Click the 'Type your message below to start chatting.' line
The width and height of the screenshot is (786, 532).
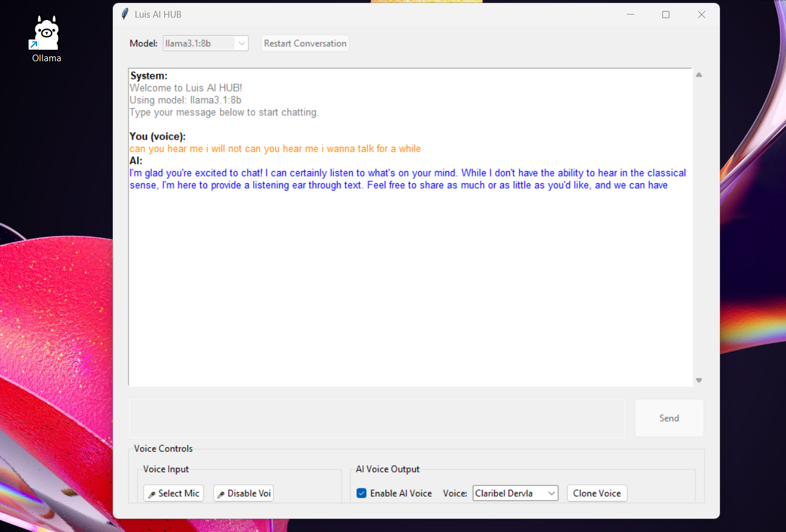[224, 112]
